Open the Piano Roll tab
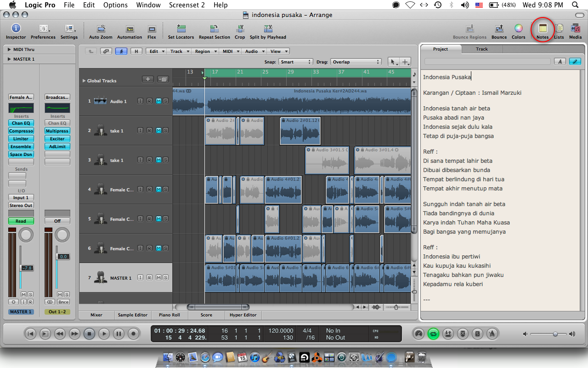Image resolution: width=588 pixels, height=368 pixels. 170,315
